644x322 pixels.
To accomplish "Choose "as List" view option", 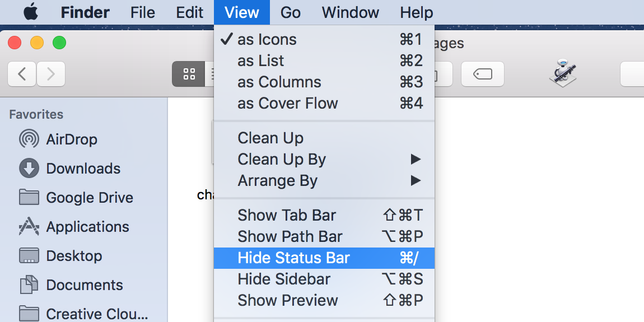I will pyautogui.click(x=261, y=61).
